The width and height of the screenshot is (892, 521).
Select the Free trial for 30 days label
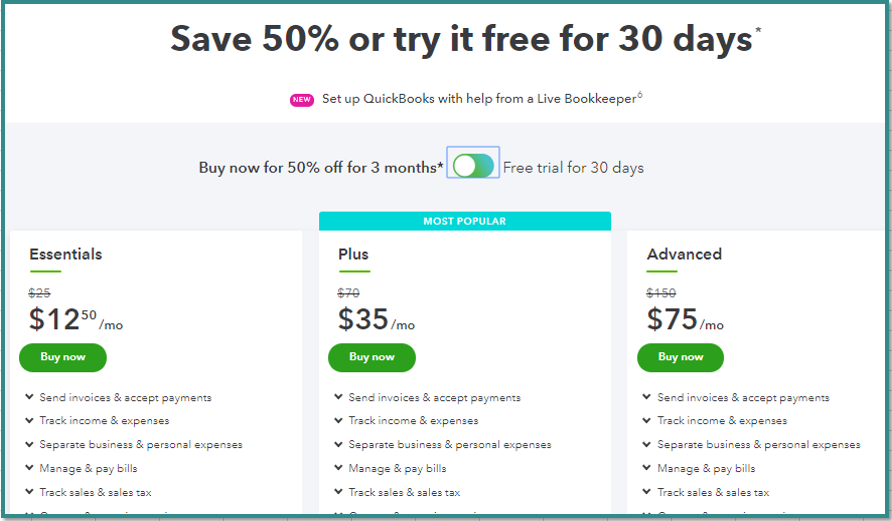(573, 168)
